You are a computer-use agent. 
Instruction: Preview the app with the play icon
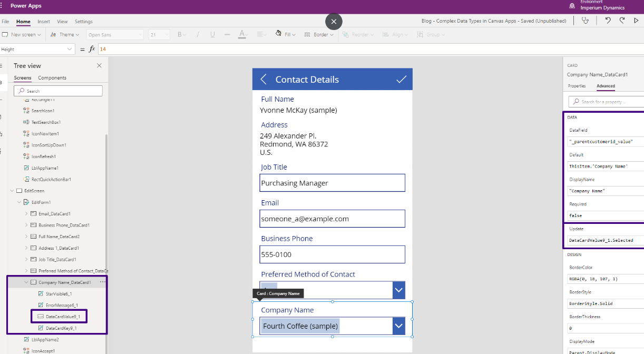(636, 20)
